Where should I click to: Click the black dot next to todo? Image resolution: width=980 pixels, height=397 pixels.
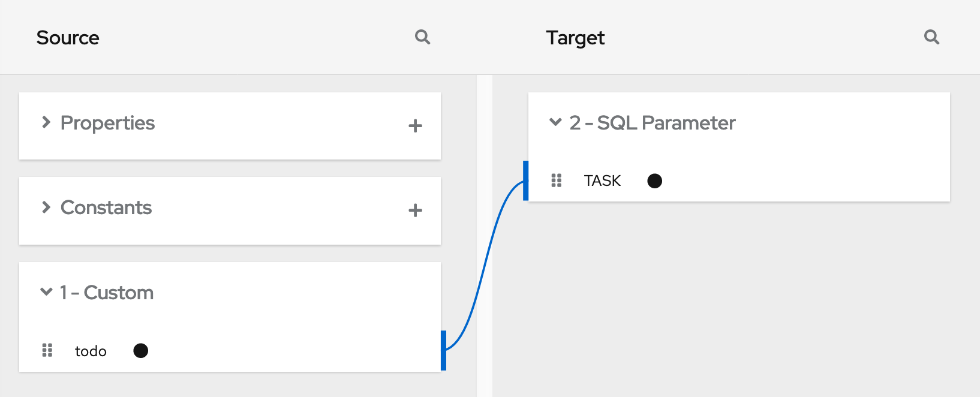pos(141,350)
